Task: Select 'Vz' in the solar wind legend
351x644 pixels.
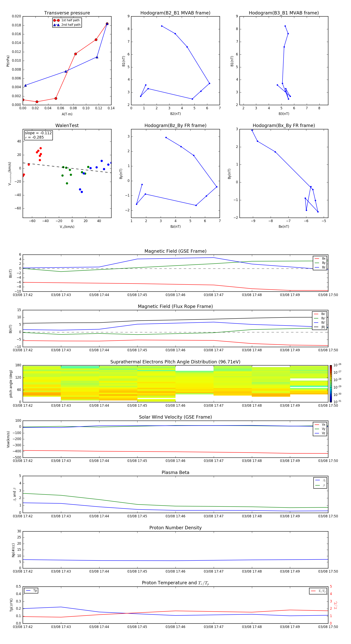Action: coord(320,433)
